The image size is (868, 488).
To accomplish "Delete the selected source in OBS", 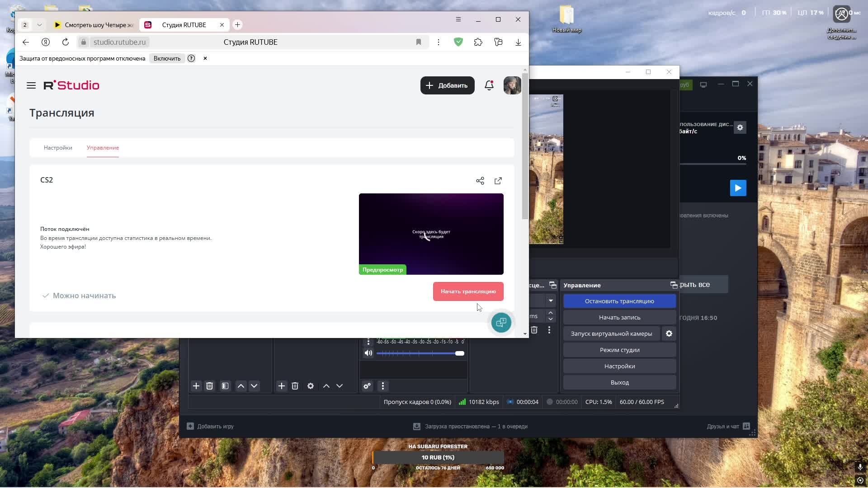I will [295, 386].
